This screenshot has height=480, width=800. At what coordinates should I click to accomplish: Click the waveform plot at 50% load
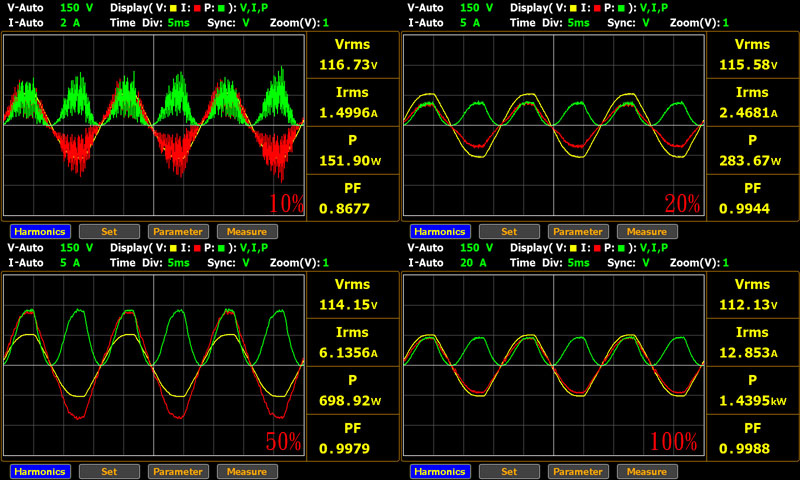(x=154, y=365)
